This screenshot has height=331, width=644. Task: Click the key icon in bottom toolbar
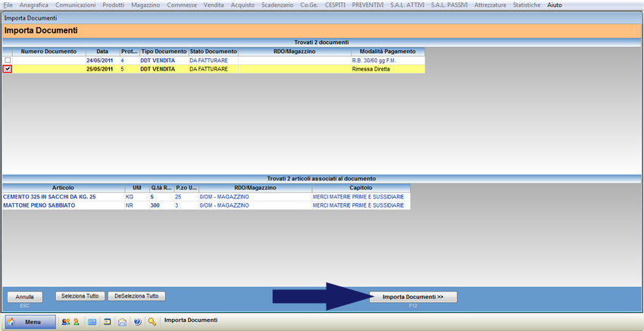152,322
